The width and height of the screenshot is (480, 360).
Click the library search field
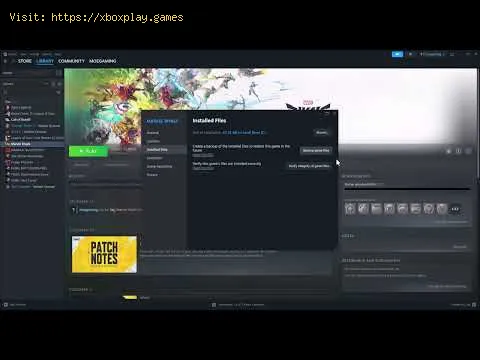tap(29, 92)
